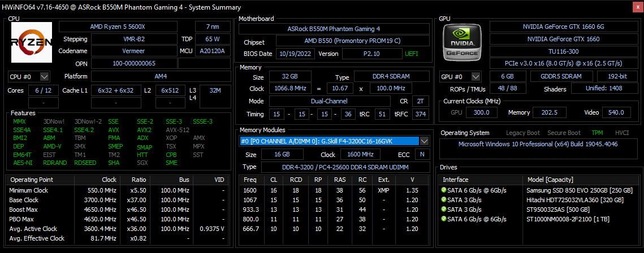
Task: Select the 1067 memory timing row
Action: coord(334,200)
